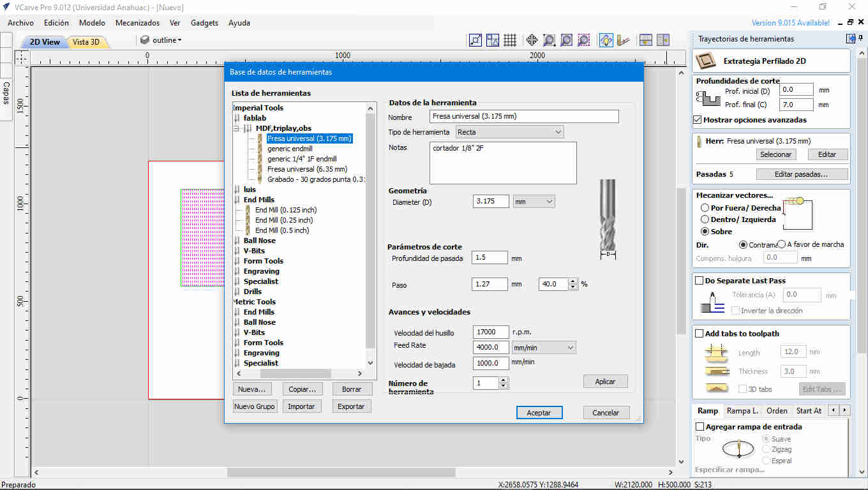Click the tool icon beside Herr label
Screen dimensions: 868x490
[700, 141]
